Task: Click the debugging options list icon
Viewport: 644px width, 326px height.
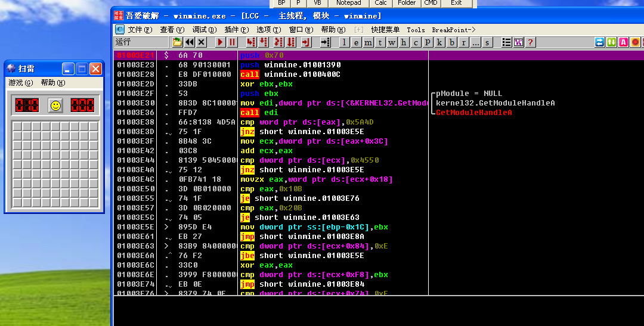Action: (x=506, y=42)
